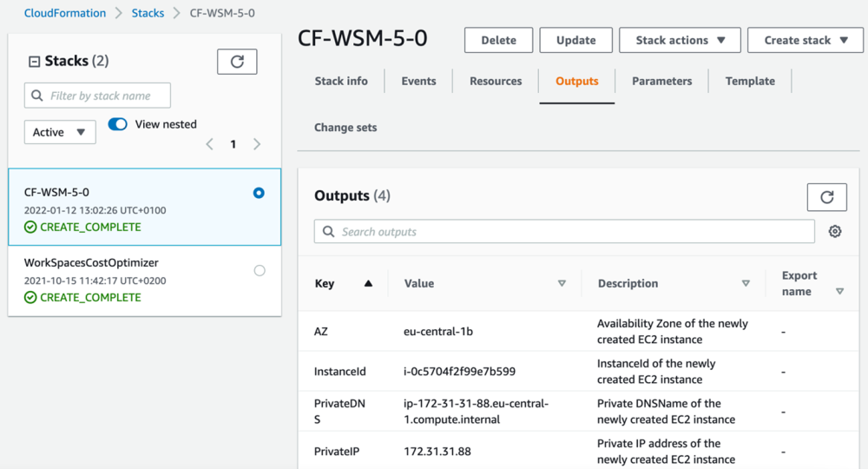Screen dimensions: 868x469
Task: Sort outputs by Key column arrow
Action: click(368, 283)
